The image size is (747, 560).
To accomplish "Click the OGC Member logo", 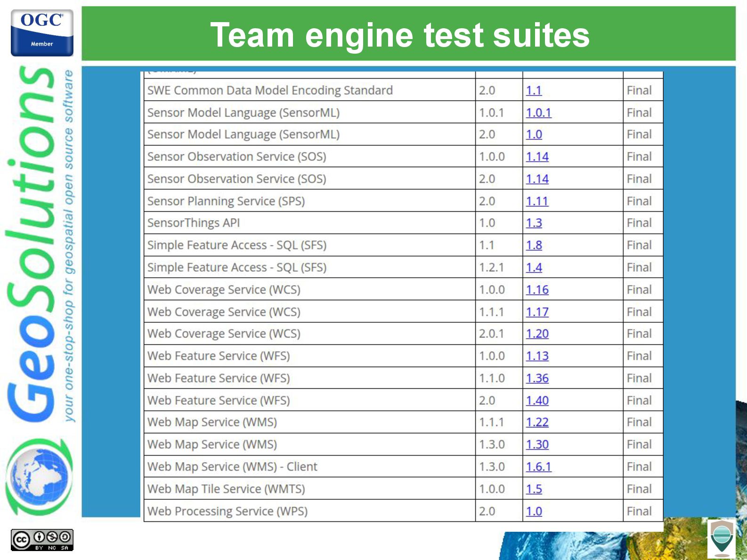I will [x=42, y=33].
